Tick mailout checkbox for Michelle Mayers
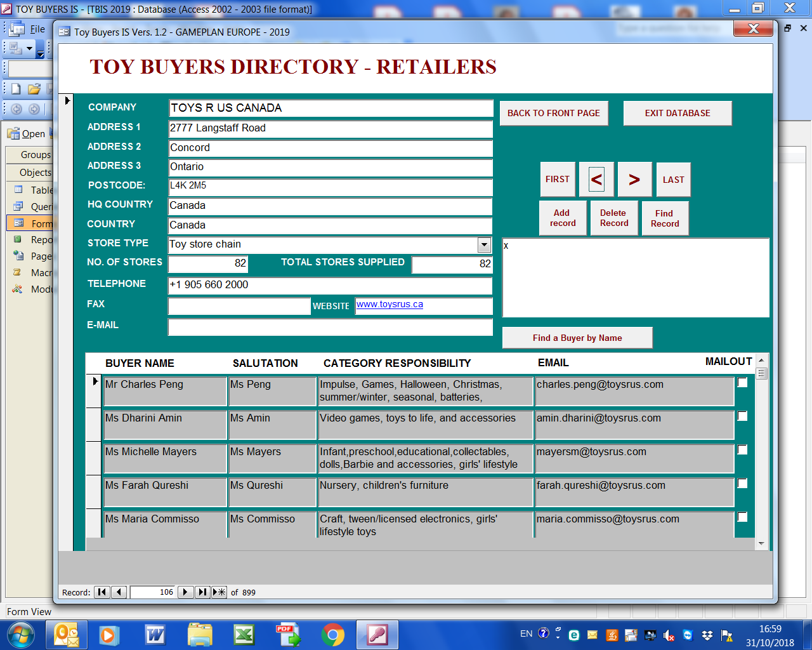 coord(742,449)
